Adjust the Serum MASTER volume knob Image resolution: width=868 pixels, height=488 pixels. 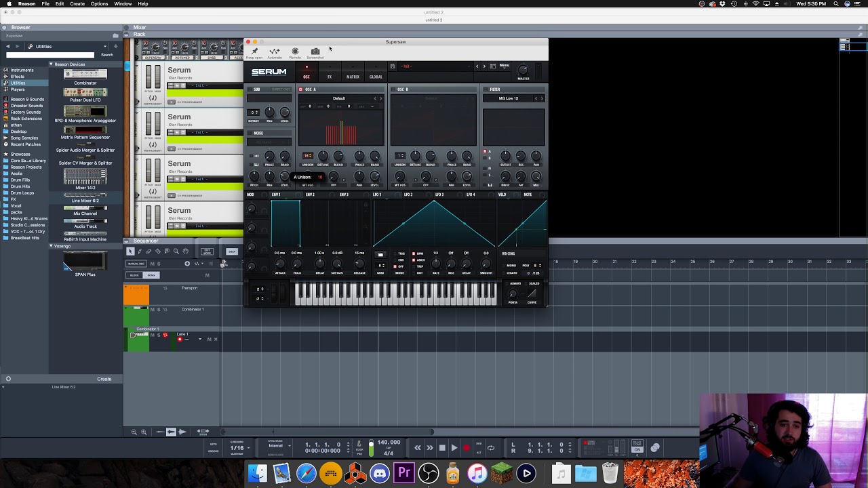524,70
